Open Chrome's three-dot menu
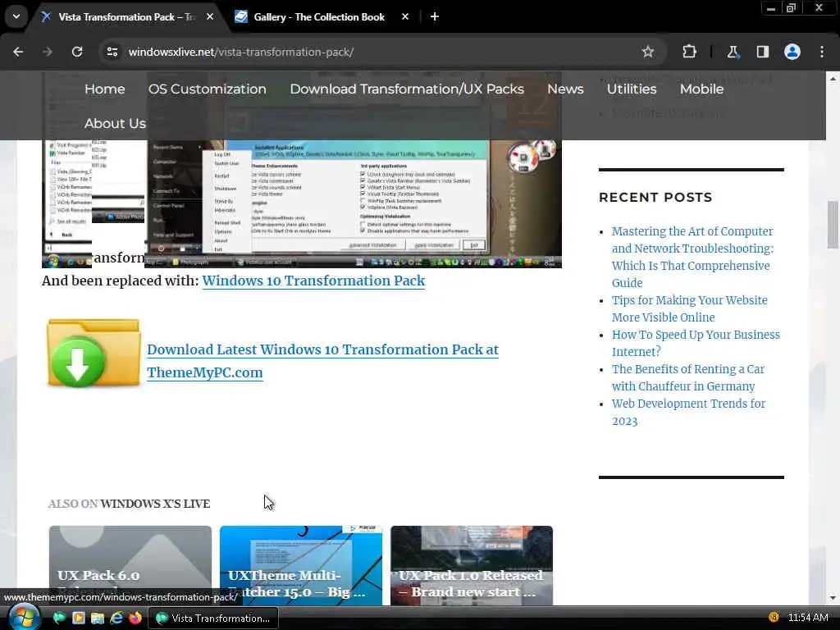Image resolution: width=840 pixels, height=630 pixels. [x=822, y=52]
